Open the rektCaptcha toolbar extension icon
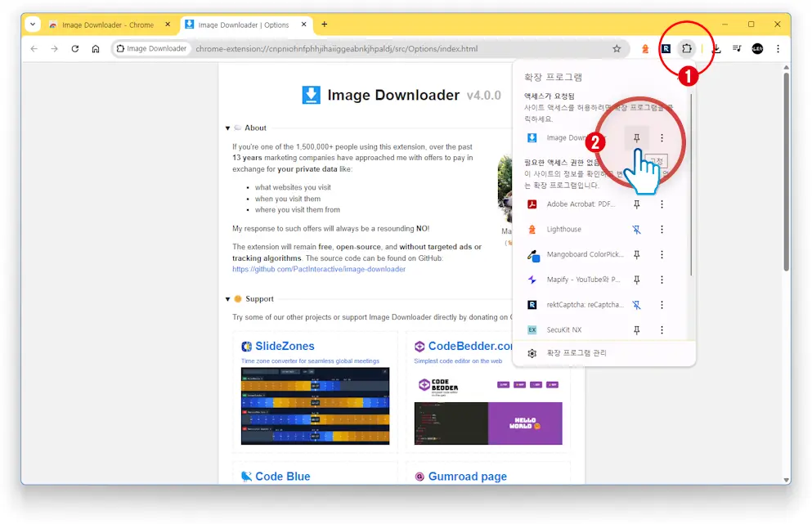 click(666, 49)
